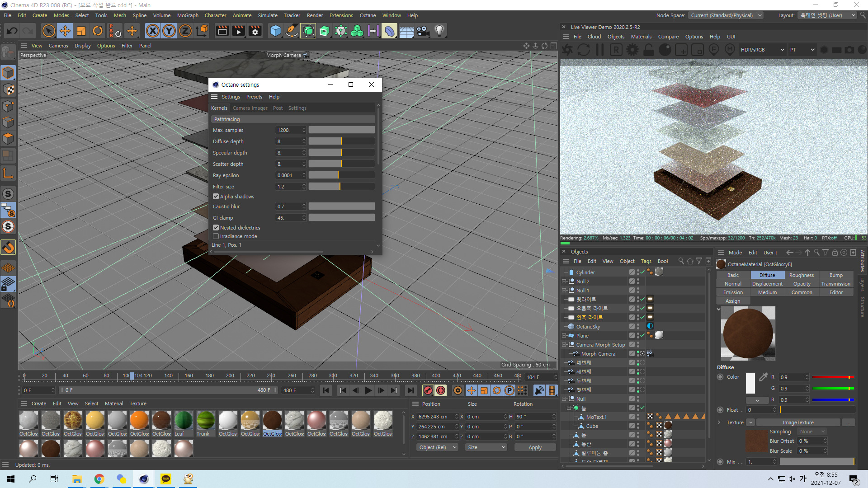
Task: Click Live Viewer clay mode sphere
Action: point(665,50)
